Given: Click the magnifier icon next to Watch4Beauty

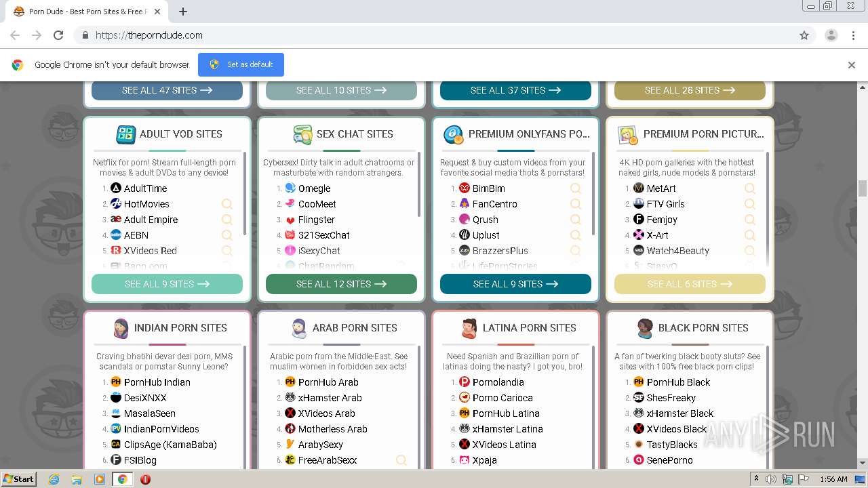Looking at the screenshot, I should coord(750,251).
